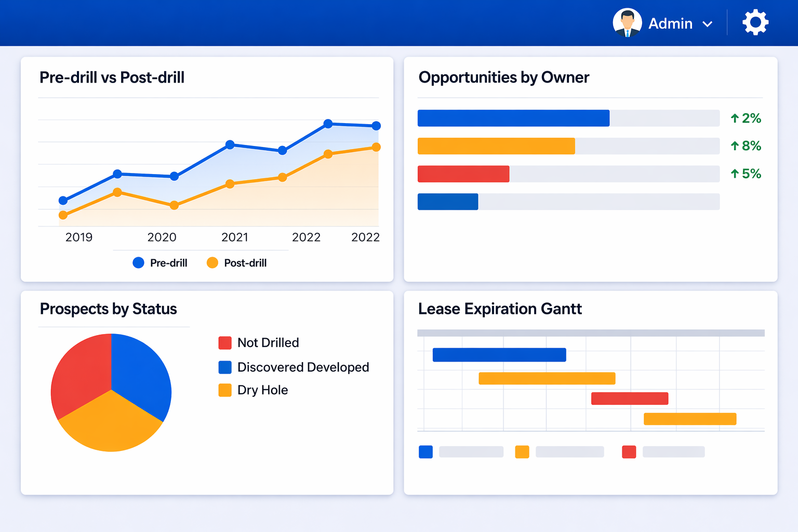Click the Post-drill legend marker
Viewport: 798px width, 532px height.
(212, 263)
